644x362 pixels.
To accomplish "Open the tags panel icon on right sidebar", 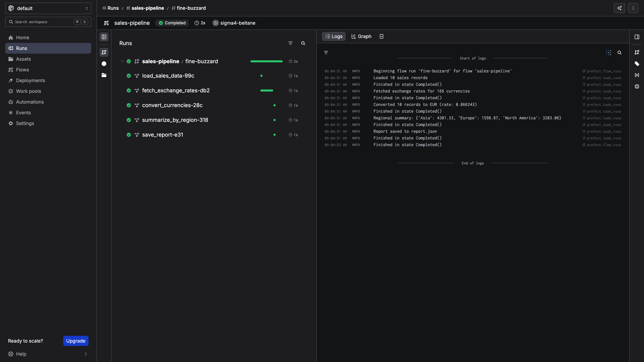I will pyautogui.click(x=637, y=64).
